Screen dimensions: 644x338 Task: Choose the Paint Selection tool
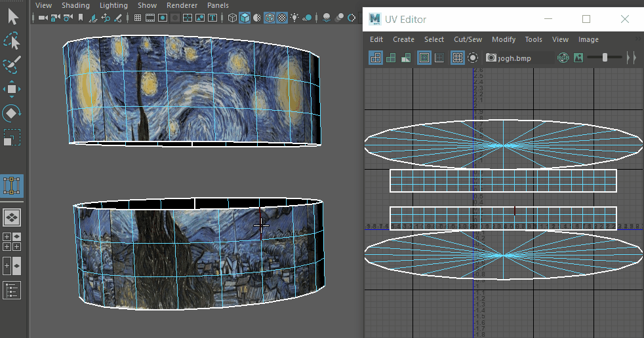click(12, 65)
